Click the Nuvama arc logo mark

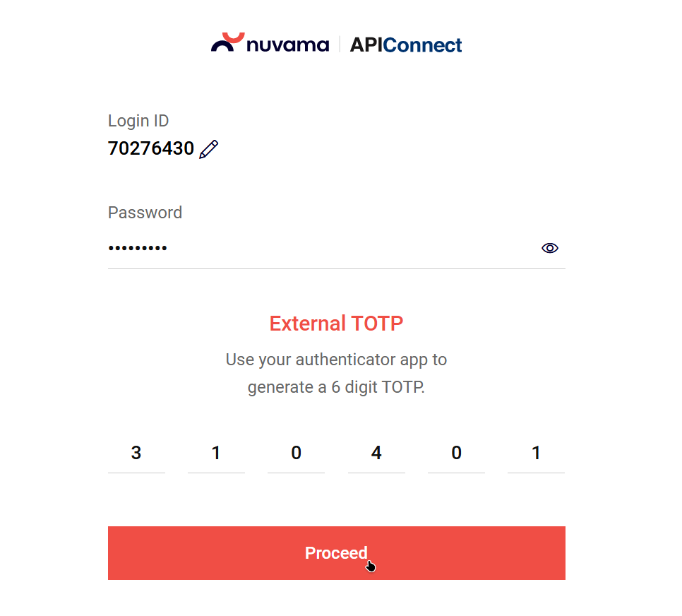227,42
